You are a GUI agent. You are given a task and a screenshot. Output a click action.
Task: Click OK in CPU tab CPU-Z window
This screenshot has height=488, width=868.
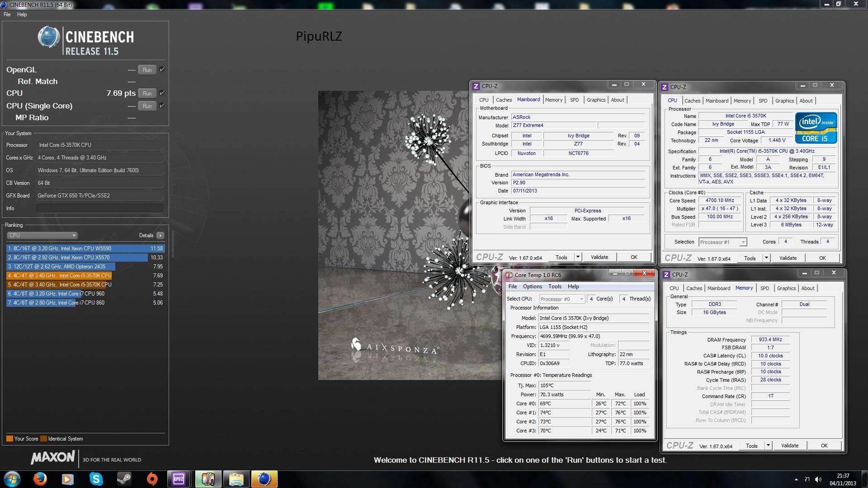click(822, 258)
